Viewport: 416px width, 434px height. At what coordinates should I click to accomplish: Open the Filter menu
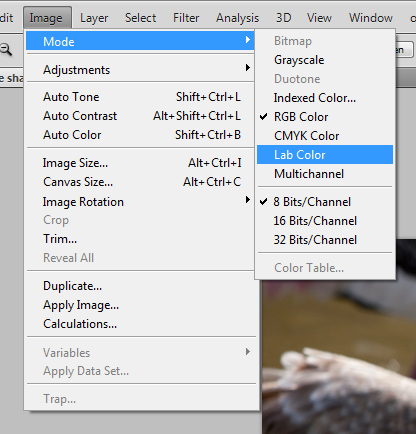pos(186,18)
